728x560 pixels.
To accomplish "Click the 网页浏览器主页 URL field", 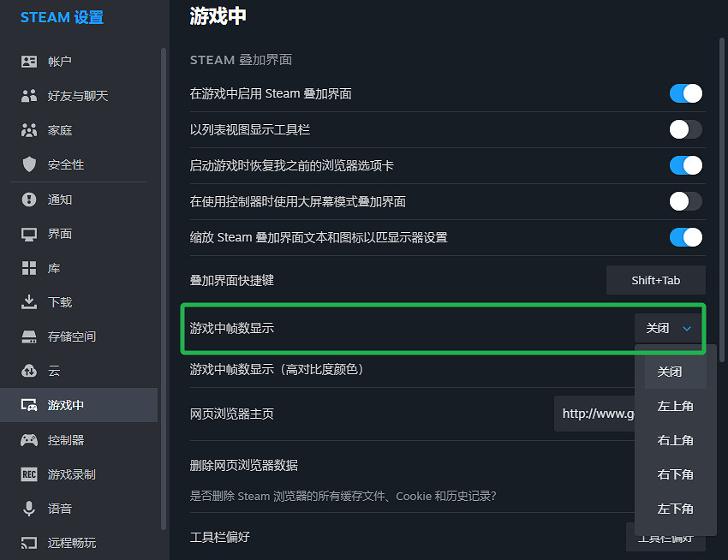I will (594, 414).
